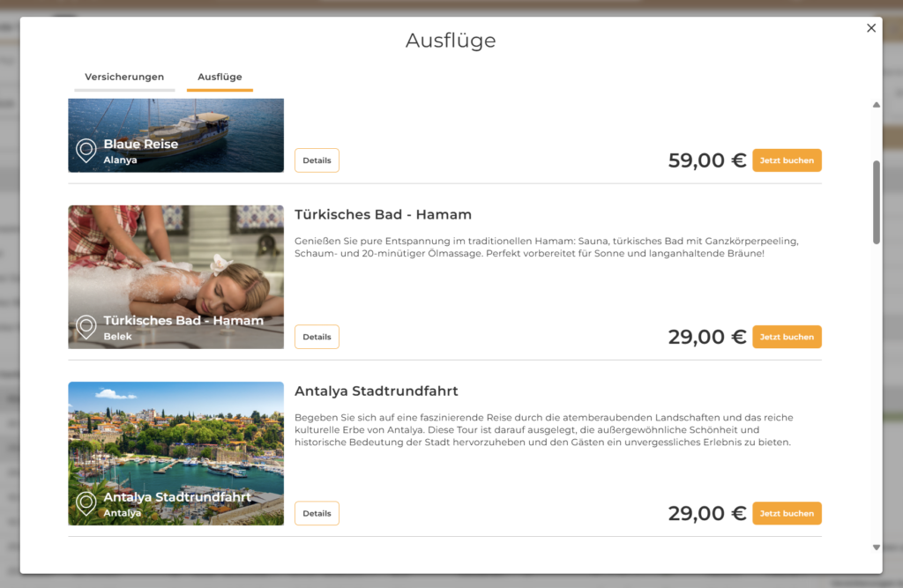Select the Ausflüge tab
Screen dimensions: 903x588
click(219, 77)
